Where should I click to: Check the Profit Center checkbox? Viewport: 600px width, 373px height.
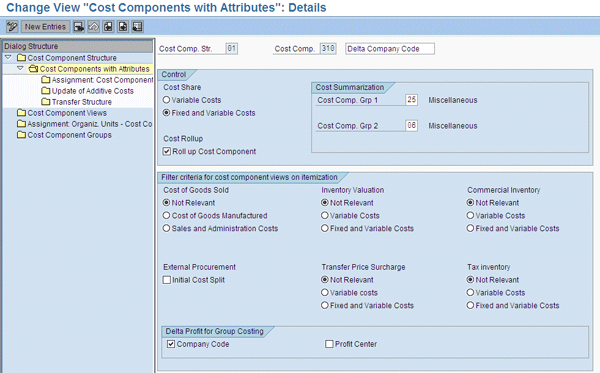tap(329, 344)
